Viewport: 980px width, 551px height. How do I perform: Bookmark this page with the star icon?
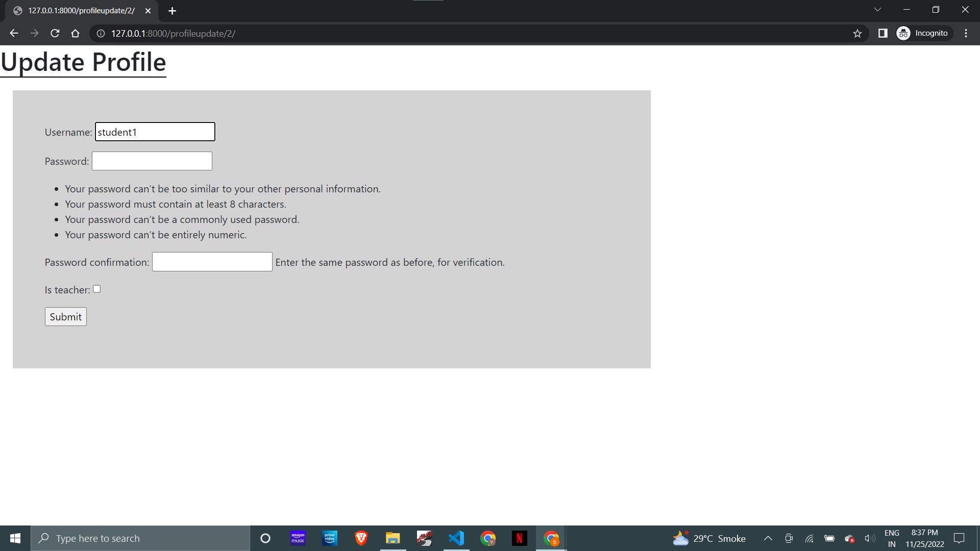pos(857,33)
